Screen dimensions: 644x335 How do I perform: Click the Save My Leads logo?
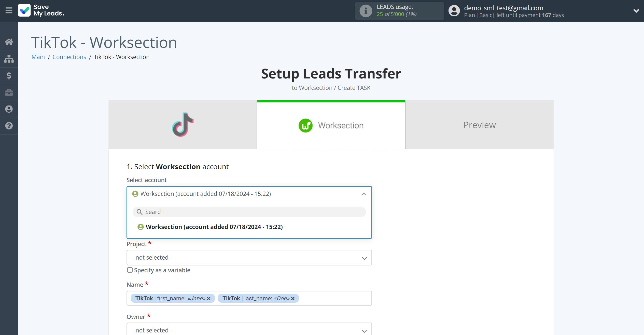41,10
